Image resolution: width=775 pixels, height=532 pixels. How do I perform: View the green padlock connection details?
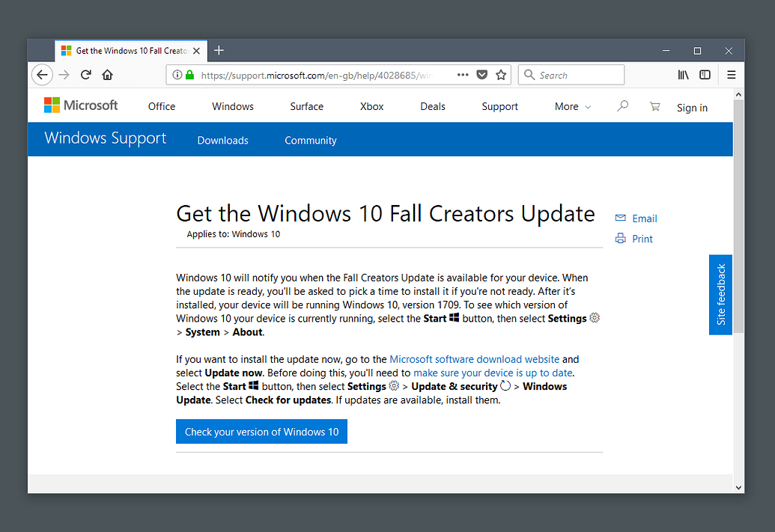click(189, 75)
